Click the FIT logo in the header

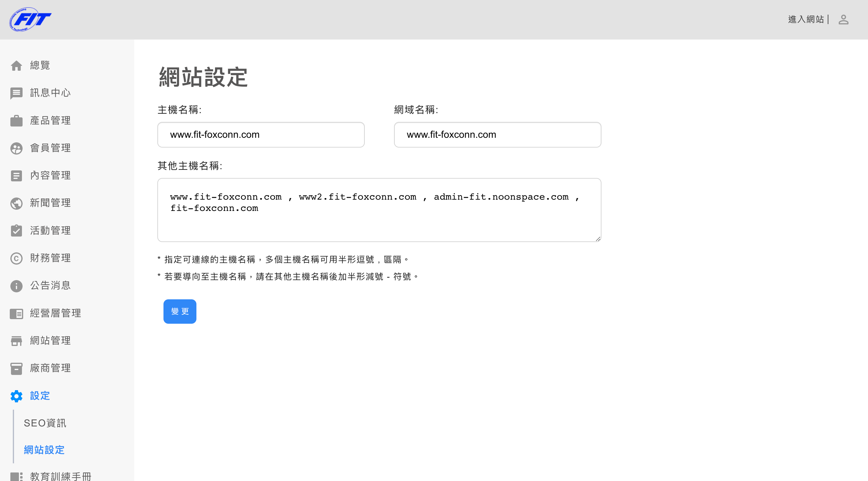click(x=30, y=20)
